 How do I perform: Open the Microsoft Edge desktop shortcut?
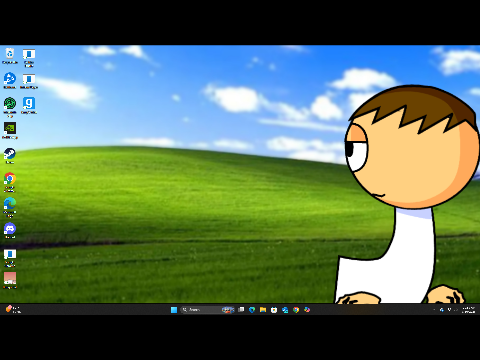click(10, 207)
